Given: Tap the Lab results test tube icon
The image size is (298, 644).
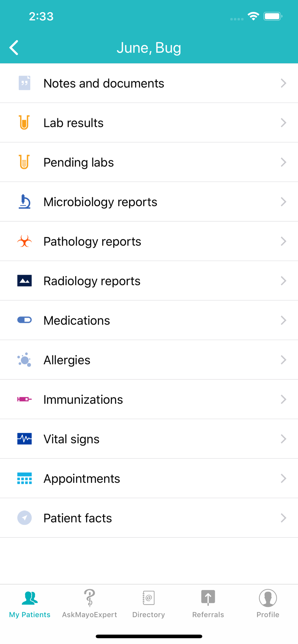Looking at the screenshot, I should 24,123.
